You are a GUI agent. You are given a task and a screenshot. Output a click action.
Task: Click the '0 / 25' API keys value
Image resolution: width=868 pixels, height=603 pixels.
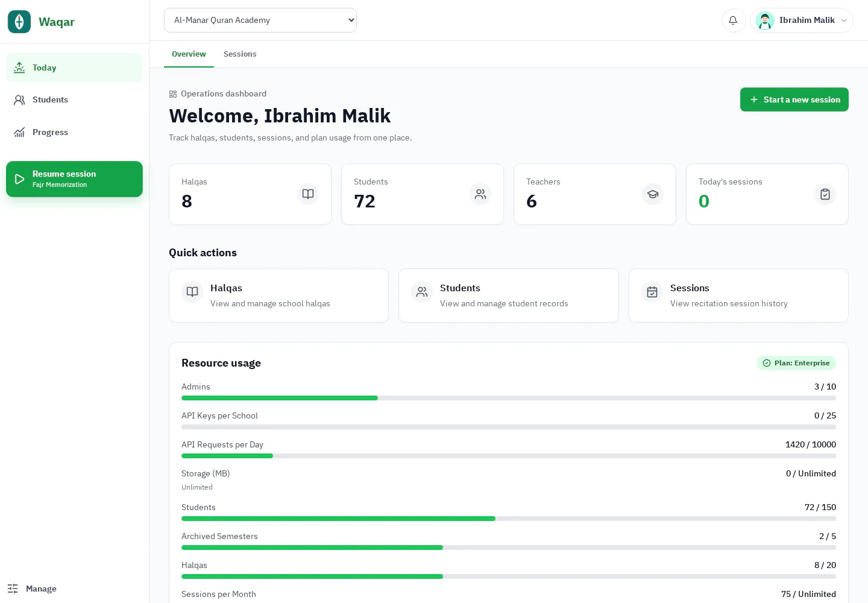coord(825,415)
